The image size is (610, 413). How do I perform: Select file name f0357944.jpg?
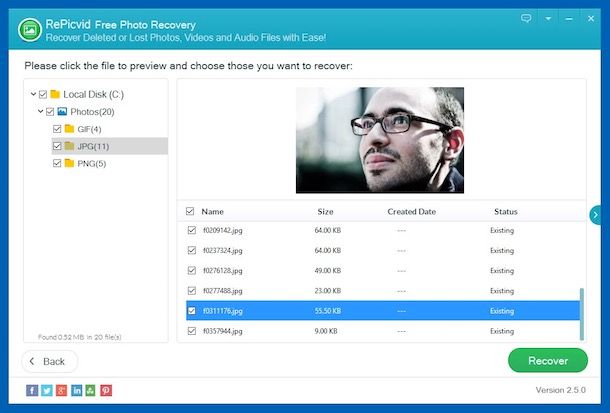[223, 331]
